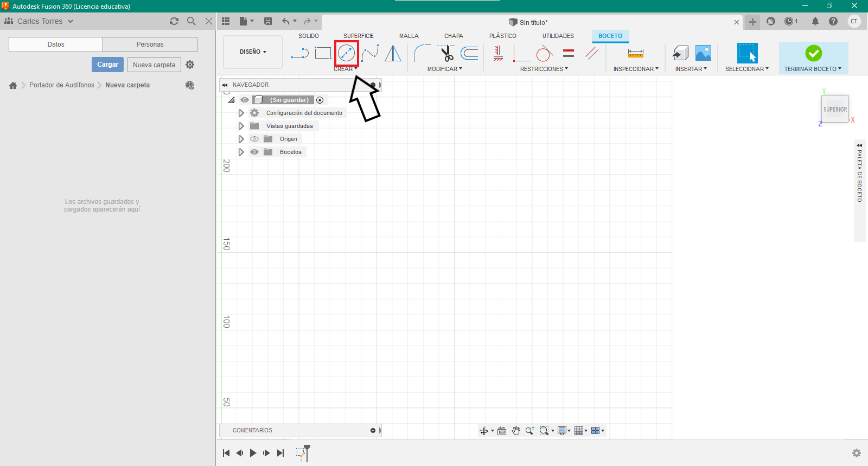The height and width of the screenshot is (466, 868).
Task: Open the extensions icon beside the plus
Action: (x=771, y=21)
